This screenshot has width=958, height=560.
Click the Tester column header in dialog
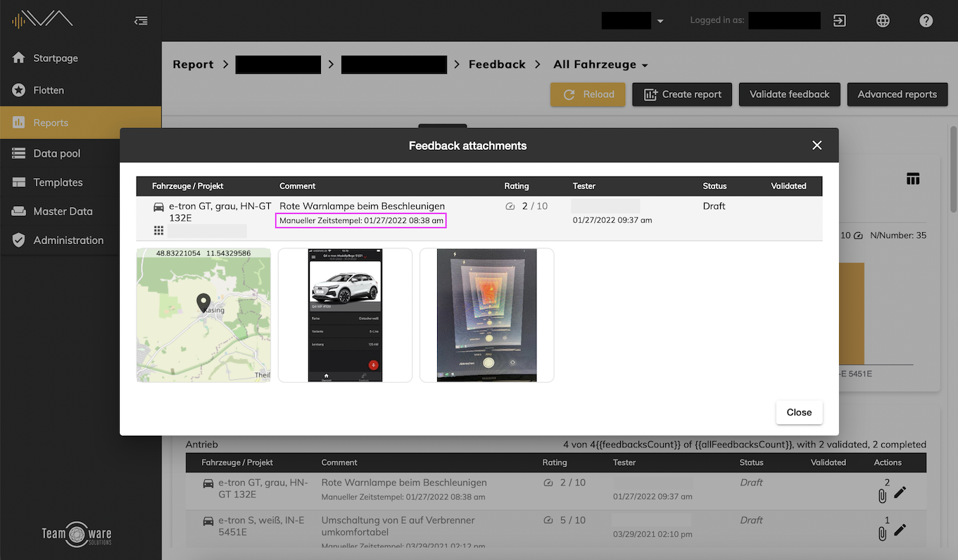[x=584, y=186]
